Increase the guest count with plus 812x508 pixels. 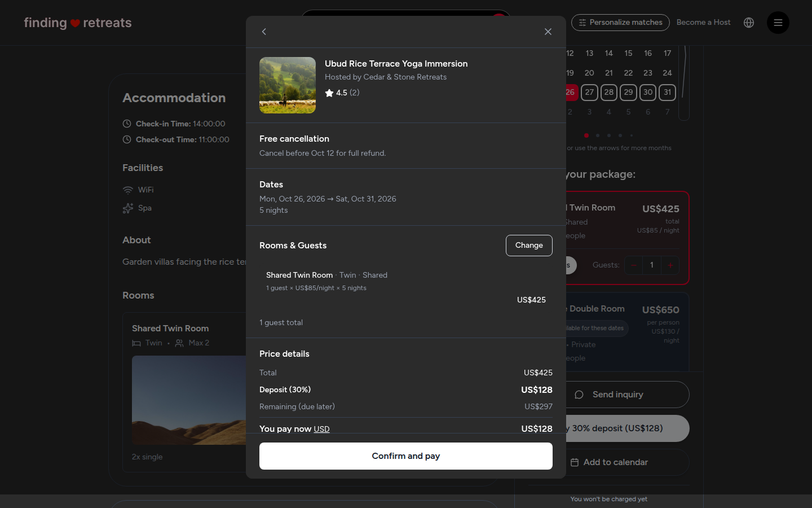[x=670, y=265]
